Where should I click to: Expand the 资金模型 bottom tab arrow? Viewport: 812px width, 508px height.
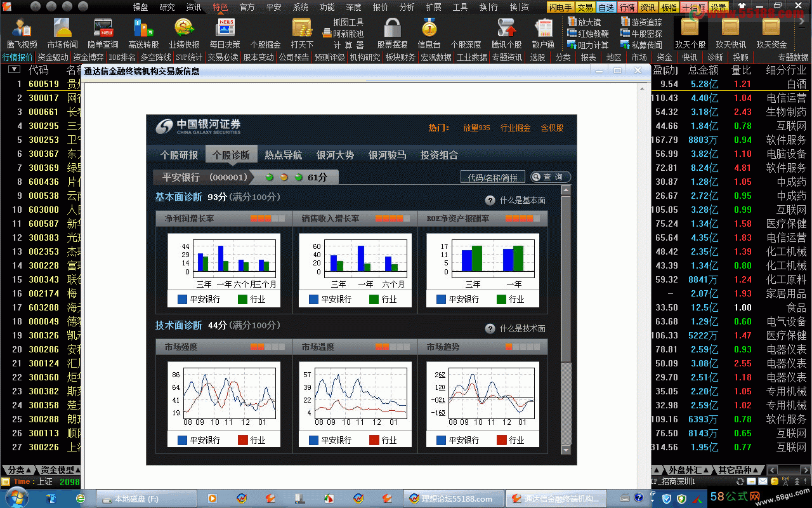(x=77, y=470)
